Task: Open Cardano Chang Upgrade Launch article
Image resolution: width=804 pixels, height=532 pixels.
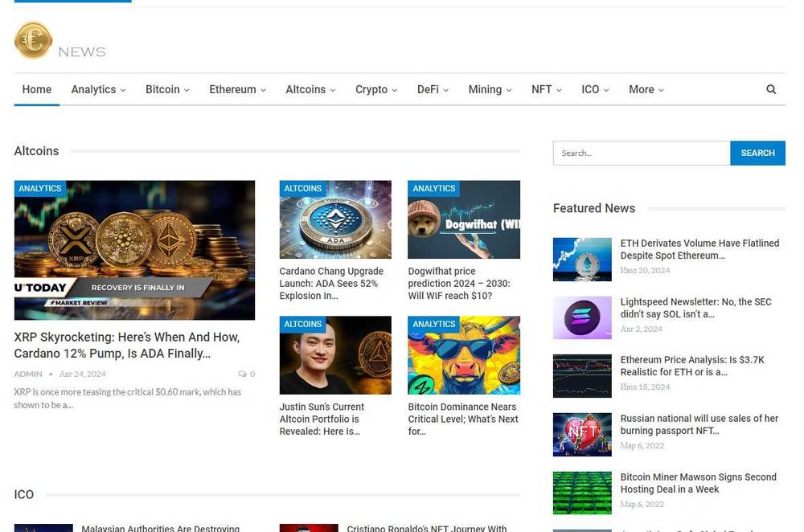Action: [x=331, y=283]
